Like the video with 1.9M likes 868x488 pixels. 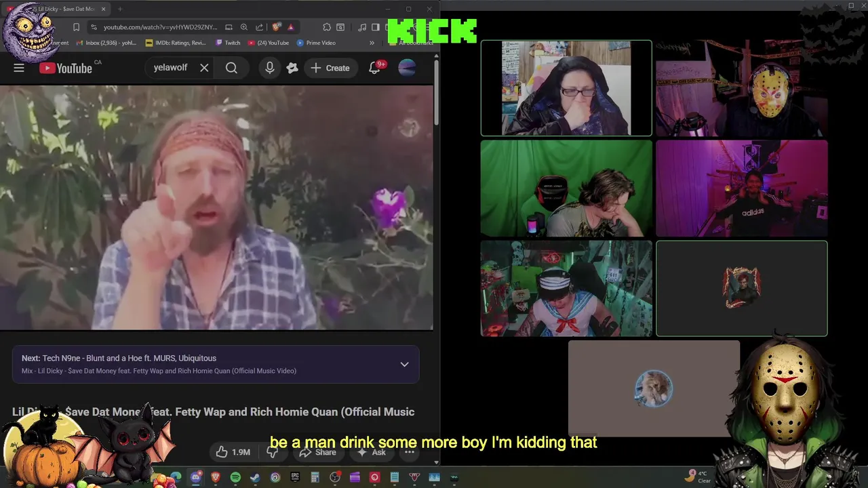233,452
